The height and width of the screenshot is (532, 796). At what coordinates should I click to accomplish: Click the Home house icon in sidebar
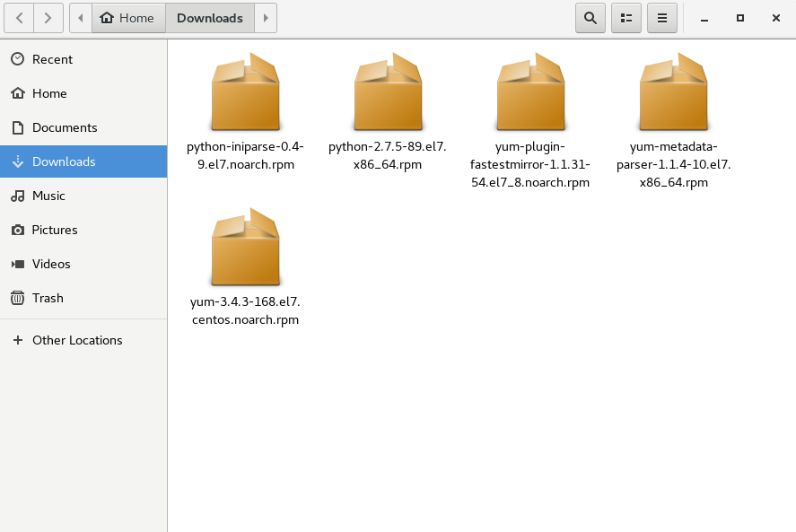pyautogui.click(x=18, y=93)
